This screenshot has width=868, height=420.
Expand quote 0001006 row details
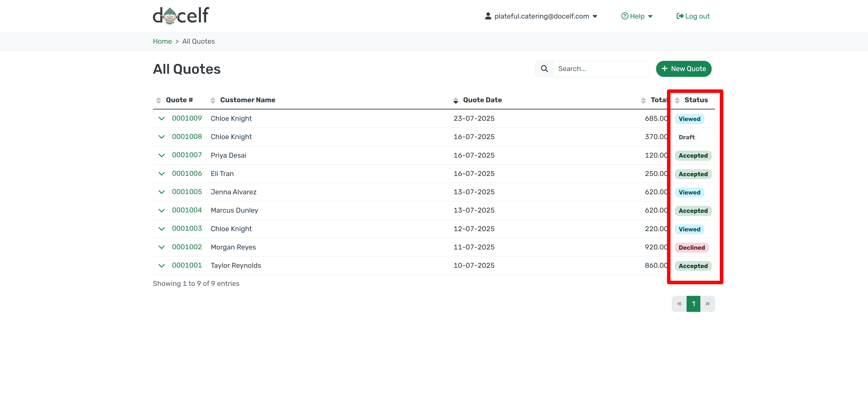click(161, 174)
